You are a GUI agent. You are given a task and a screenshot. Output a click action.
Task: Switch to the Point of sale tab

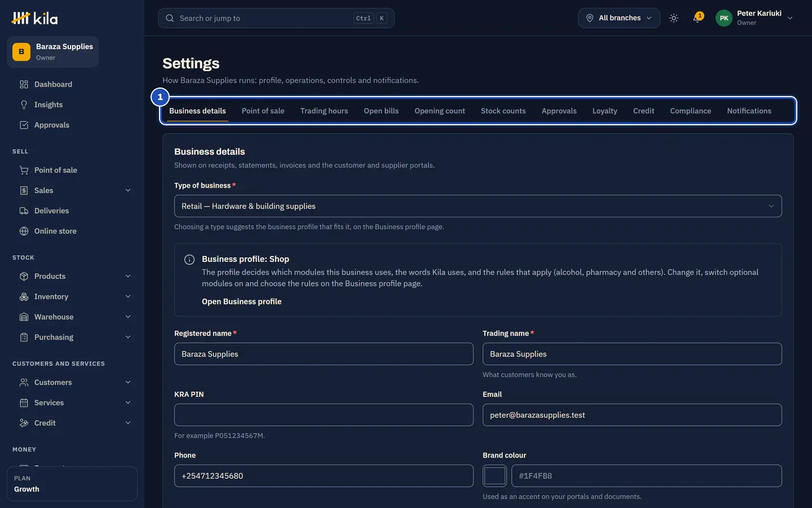pyautogui.click(x=263, y=111)
